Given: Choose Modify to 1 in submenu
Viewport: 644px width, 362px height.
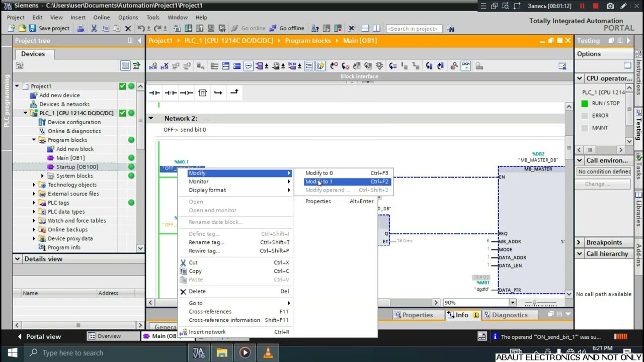Looking at the screenshot, I should (348, 182).
